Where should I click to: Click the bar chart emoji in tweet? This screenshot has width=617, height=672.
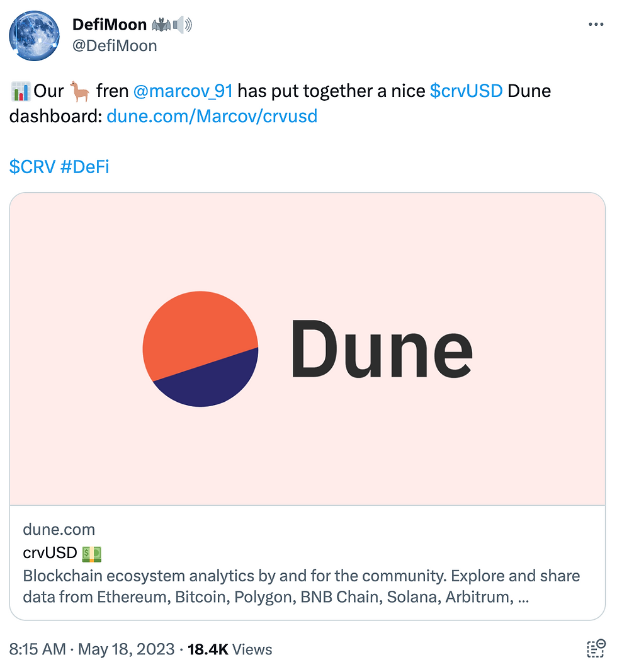[x=20, y=92]
